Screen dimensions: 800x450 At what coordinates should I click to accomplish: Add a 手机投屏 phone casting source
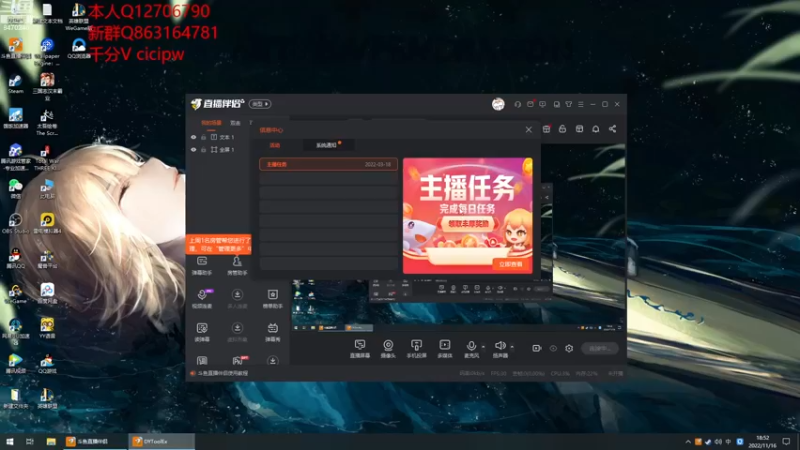416,348
